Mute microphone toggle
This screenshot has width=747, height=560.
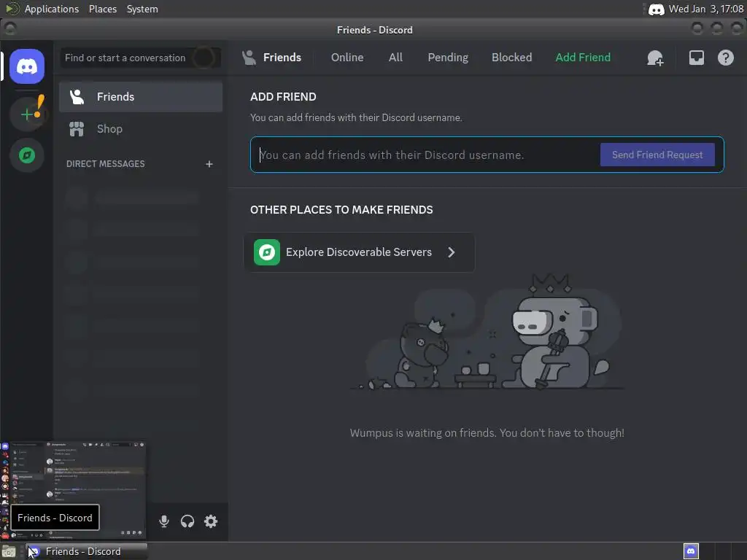[x=164, y=521]
